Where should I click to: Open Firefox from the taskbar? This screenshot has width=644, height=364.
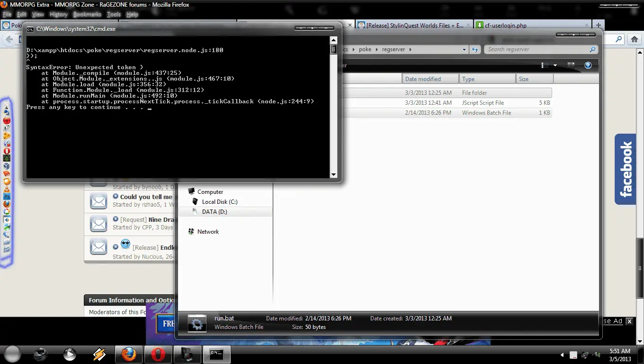128,354
